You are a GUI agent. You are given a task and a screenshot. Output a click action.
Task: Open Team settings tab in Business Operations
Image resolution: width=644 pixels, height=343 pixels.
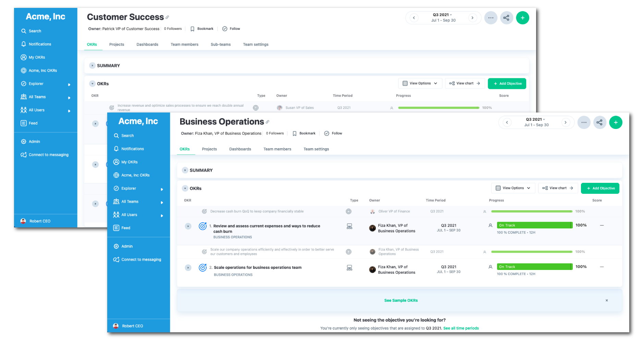(316, 149)
